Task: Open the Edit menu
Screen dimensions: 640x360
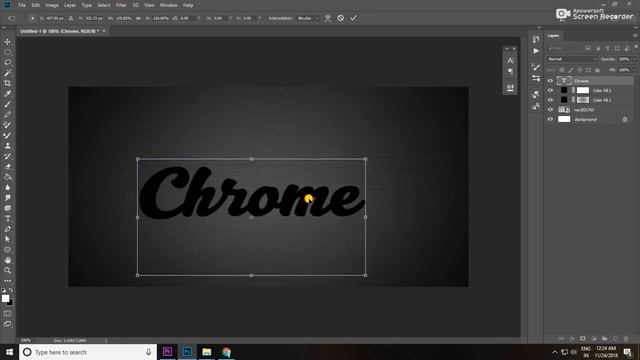Action: tap(36, 5)
